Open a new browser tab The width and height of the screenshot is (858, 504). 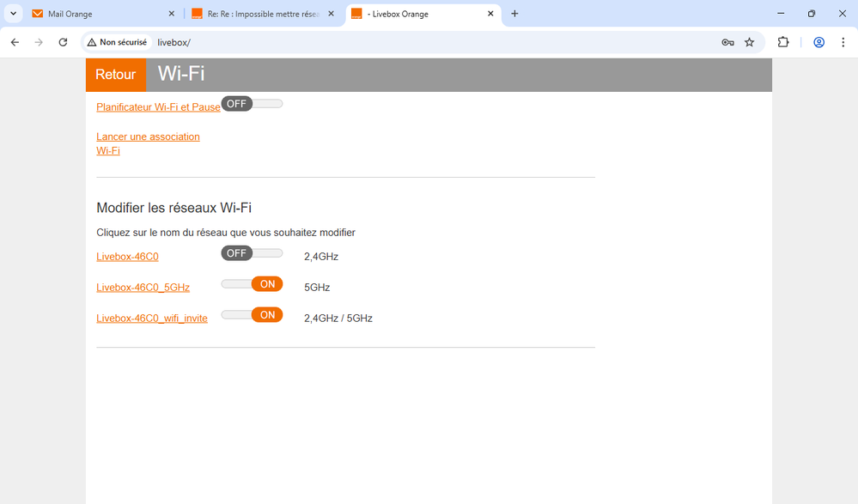514,14
